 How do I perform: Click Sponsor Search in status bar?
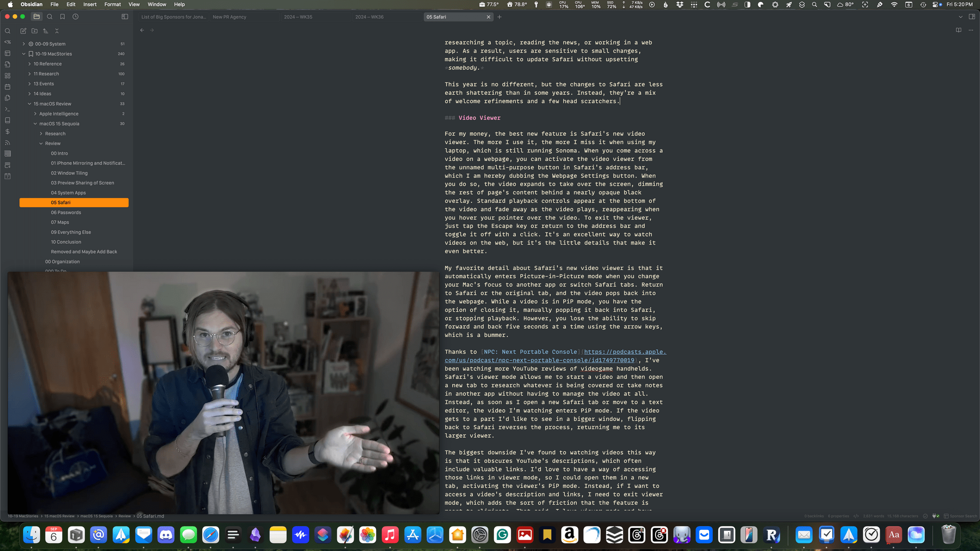coord(960,516)
